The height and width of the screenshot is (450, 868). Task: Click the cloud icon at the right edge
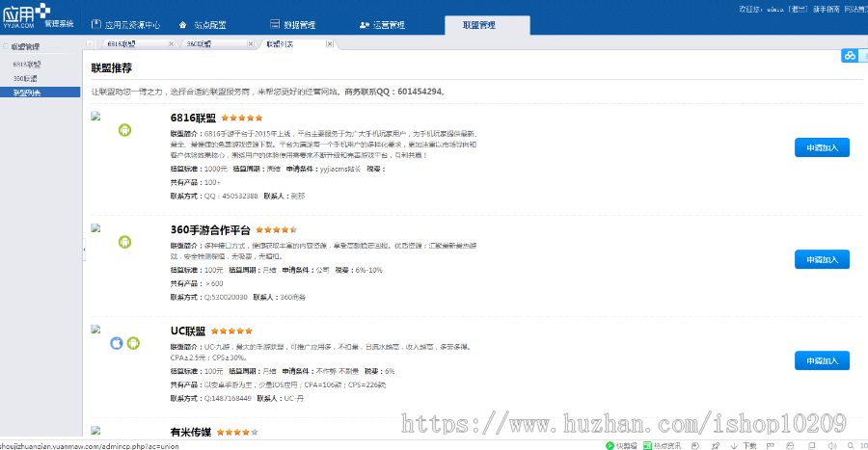click(850, 55)
